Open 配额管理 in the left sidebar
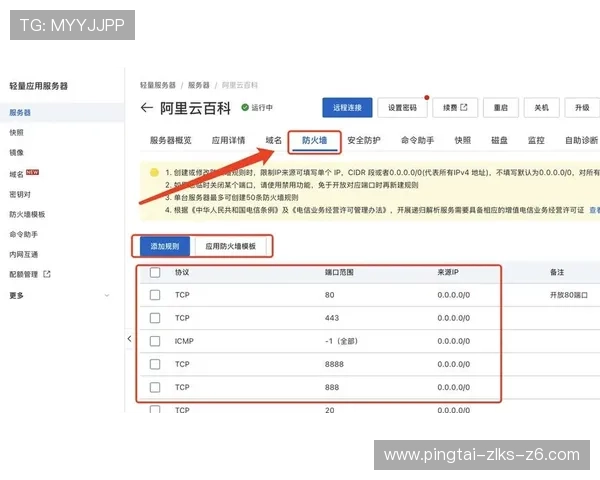 coord(23,274)
